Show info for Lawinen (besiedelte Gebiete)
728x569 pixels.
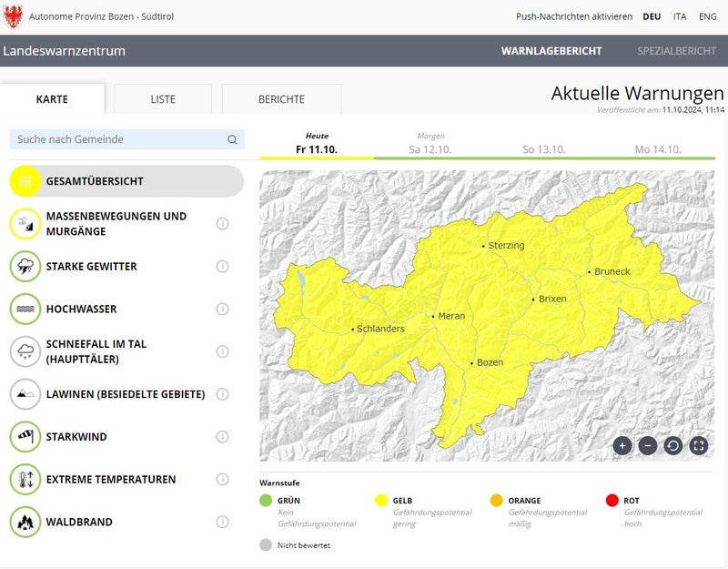coord(222,394)
